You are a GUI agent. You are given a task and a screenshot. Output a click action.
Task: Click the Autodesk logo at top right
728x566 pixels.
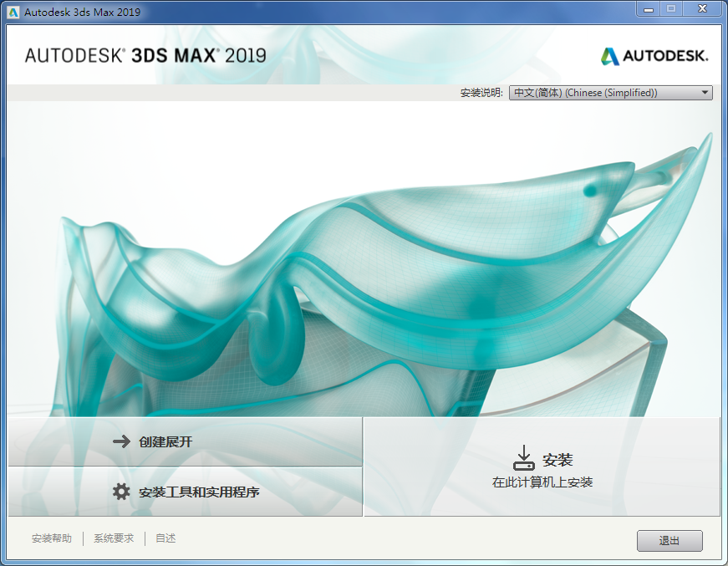(654, 56)
